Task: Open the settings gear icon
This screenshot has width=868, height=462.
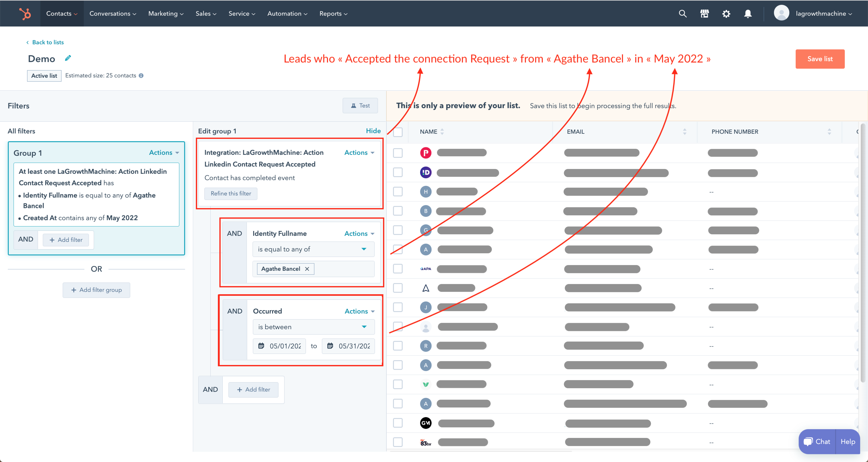Action: pyautogui.click(x=726, y=14)
